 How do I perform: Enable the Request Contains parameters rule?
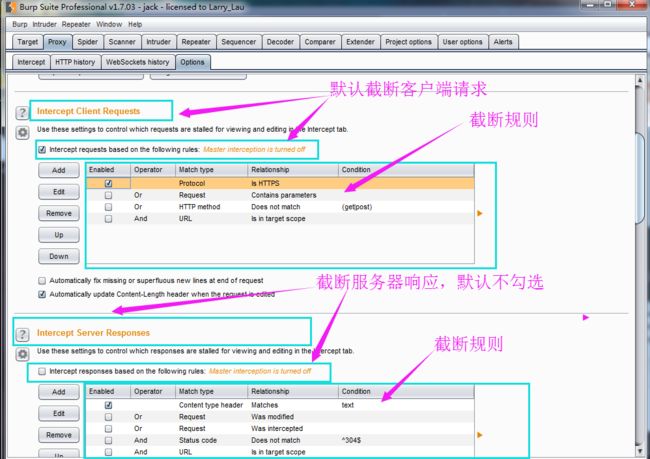pos(108,195)
